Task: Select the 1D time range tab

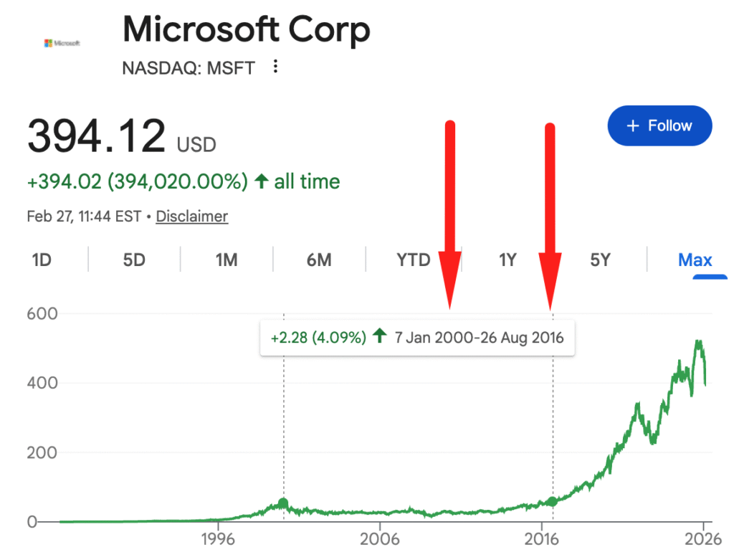Action: [x=42, y=260]
